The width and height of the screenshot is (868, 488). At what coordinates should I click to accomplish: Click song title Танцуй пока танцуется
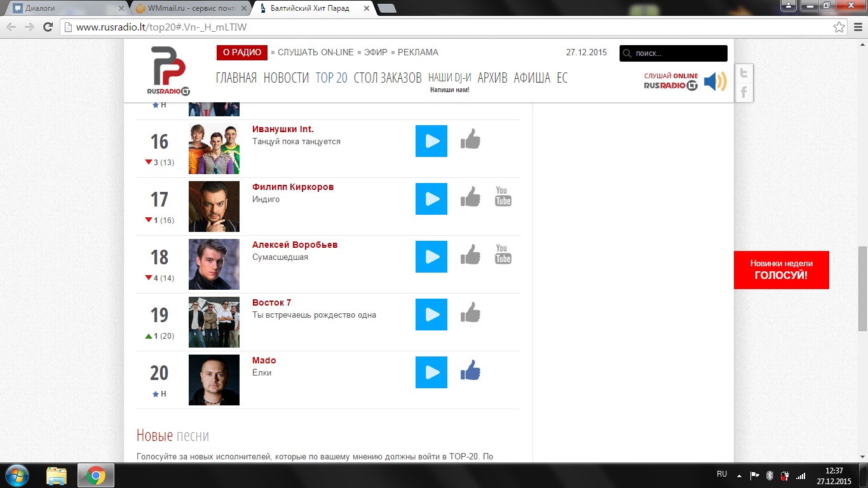coord(296,142)
